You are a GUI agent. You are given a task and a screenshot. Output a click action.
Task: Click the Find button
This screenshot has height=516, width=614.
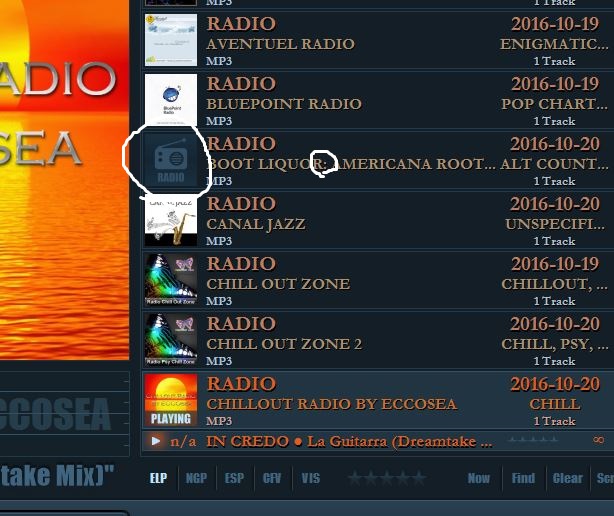[x=523, y=478]
